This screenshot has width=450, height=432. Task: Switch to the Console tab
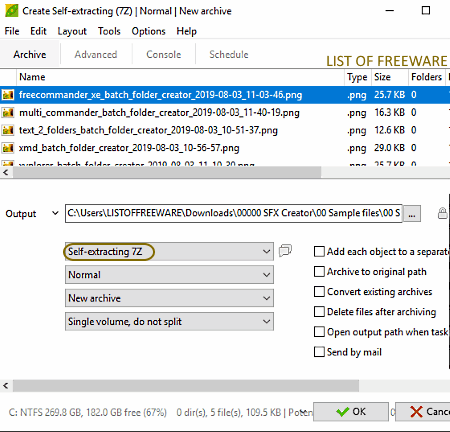(x=164, y=54)
